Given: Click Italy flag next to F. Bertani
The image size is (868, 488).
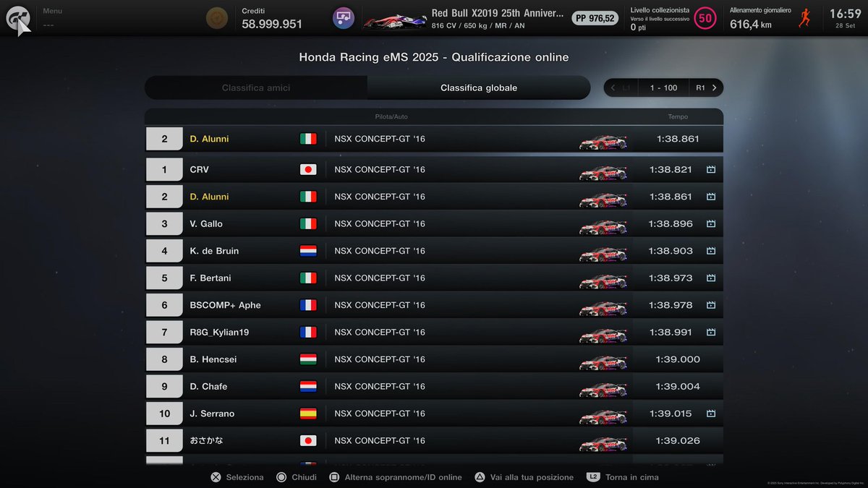Looking at the screenshot, I should pos(308,278).
